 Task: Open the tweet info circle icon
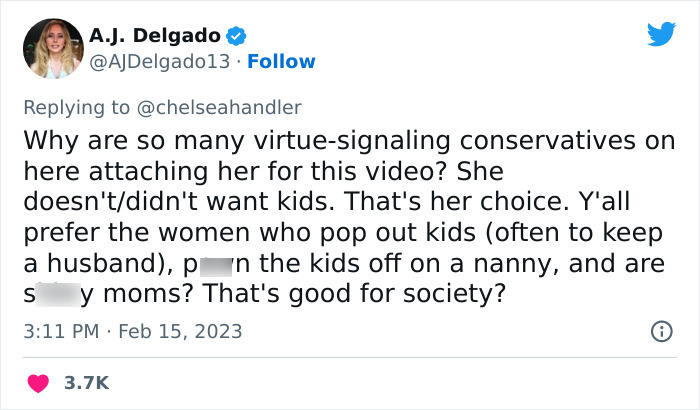661,330
